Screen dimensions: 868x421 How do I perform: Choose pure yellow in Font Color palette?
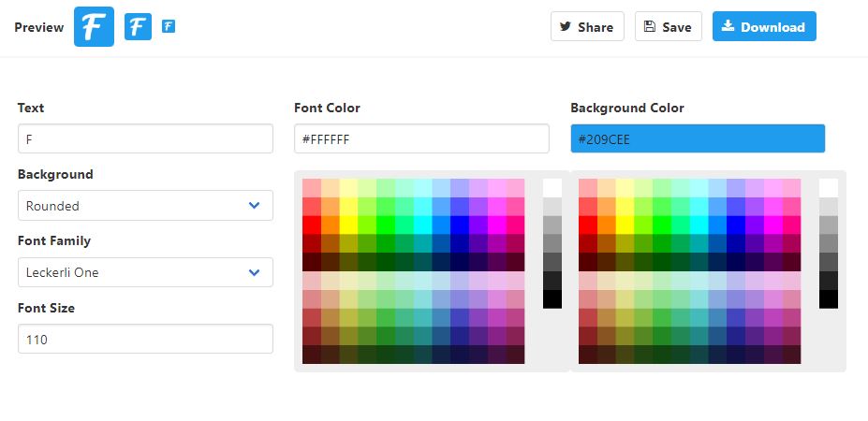tap(348, 225)
